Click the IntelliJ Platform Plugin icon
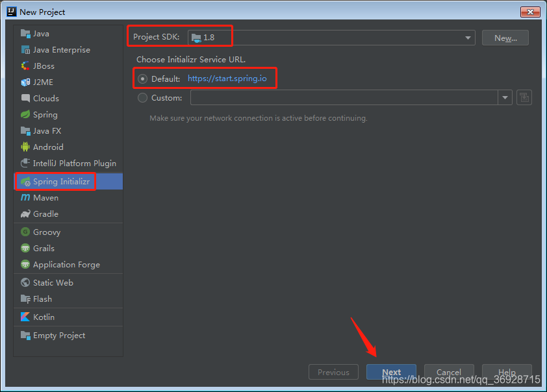Screen dimensions: 547x392 coord(25,163)
